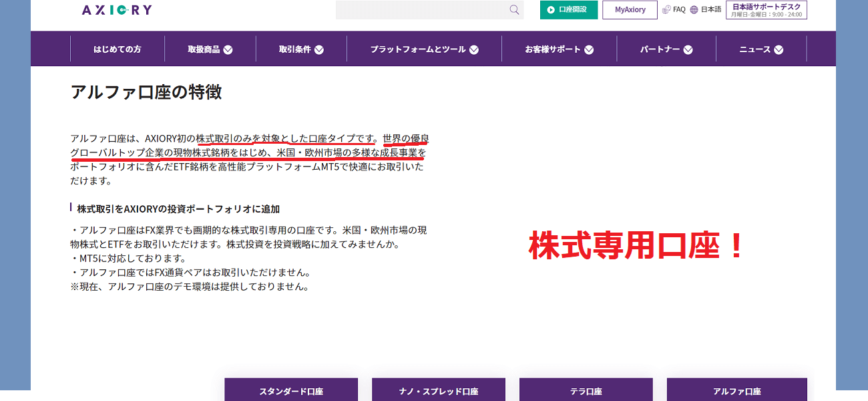Click the FAQ chat icon
Viewport: 868px width, 401px height.
[666, 9]
